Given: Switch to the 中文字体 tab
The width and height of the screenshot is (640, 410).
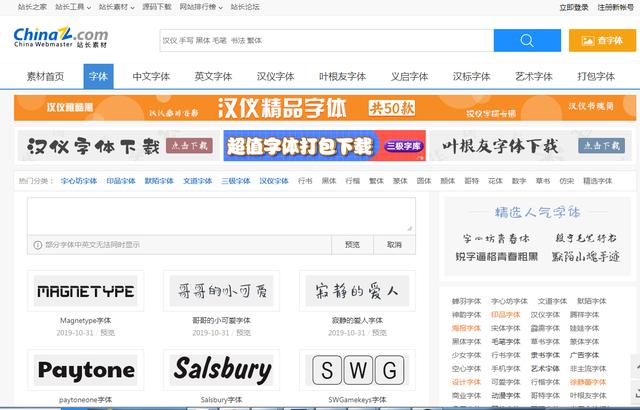Looking at the screenshot, I should click(x=151, y=76).
